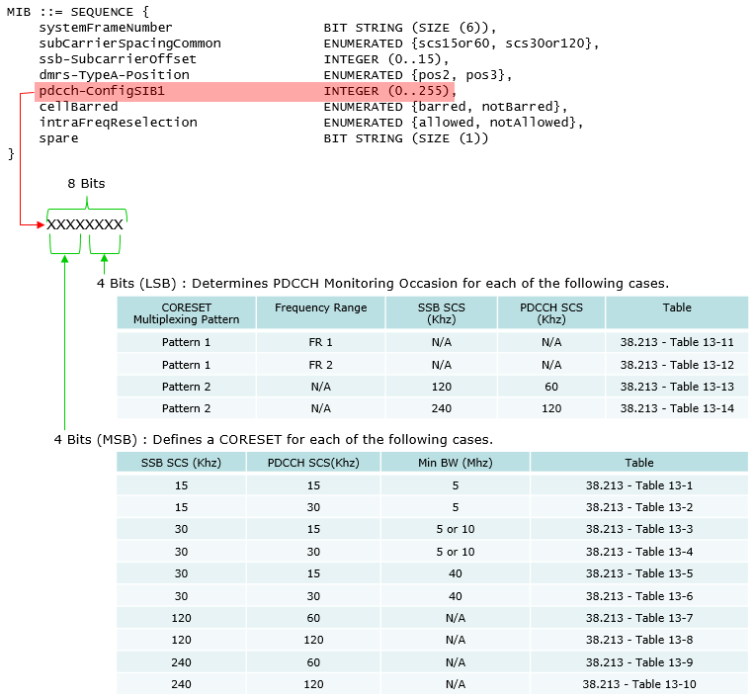
Task: Click the CORESET Multiplexing Pattern header
Action: click(186, 313)
